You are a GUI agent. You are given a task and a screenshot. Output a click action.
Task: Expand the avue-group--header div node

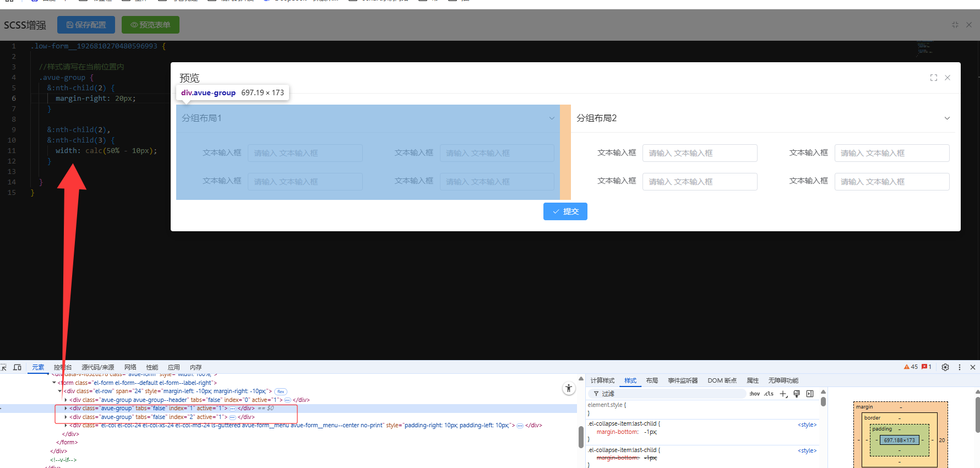pos(66,400)
